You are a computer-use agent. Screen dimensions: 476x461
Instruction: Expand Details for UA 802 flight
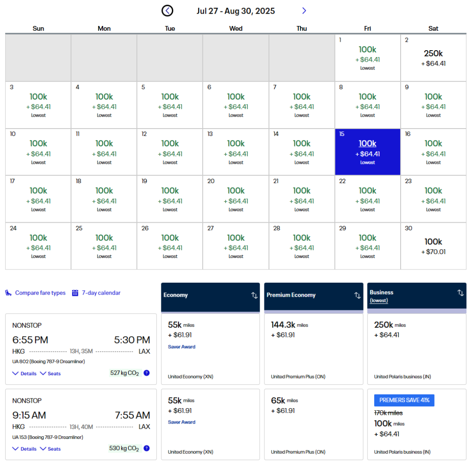pos(24,374)
